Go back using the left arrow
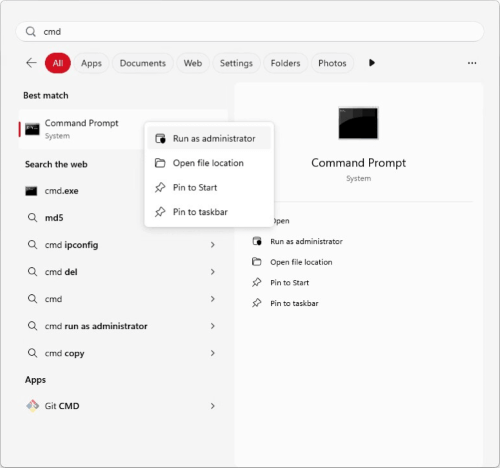The height and width of the screenshot is (468, 500). pyautogui.click(x=31, y=63)
